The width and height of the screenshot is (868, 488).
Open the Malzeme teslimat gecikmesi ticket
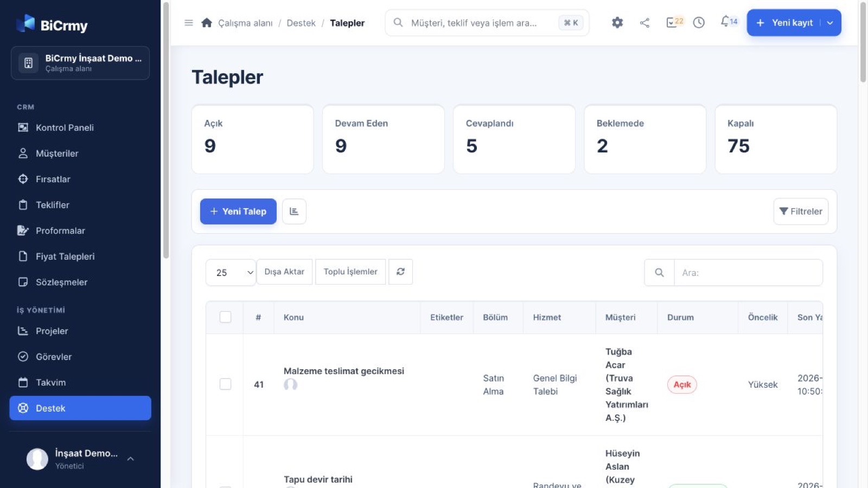[344, 371]
